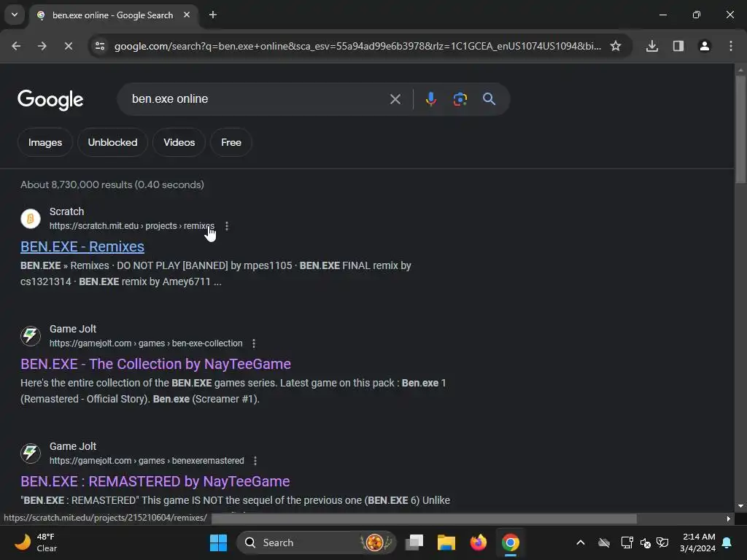This screenshot has height=560, width=747.
Task: Click the Google logo
Action: pos(50,99)
